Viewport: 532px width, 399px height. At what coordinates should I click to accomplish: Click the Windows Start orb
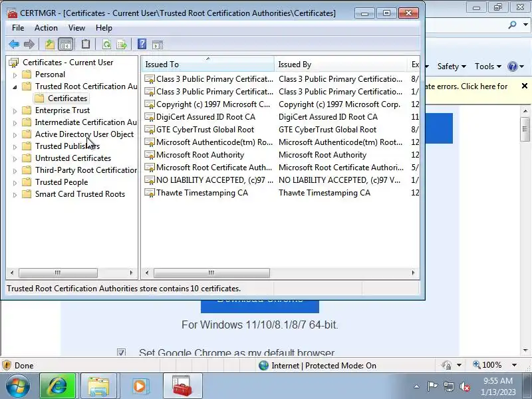tap(17, 386)
